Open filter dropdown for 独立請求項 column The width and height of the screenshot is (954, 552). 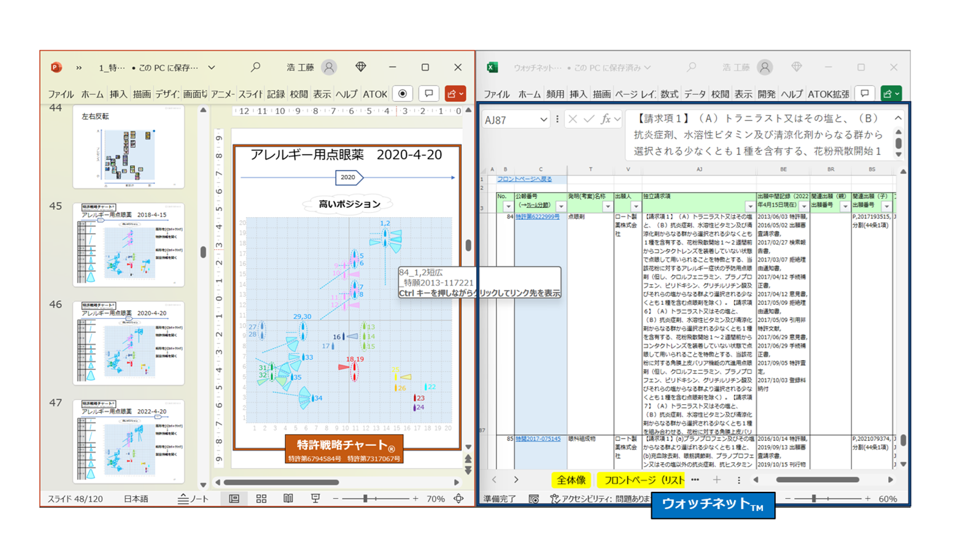coord(750,207)
